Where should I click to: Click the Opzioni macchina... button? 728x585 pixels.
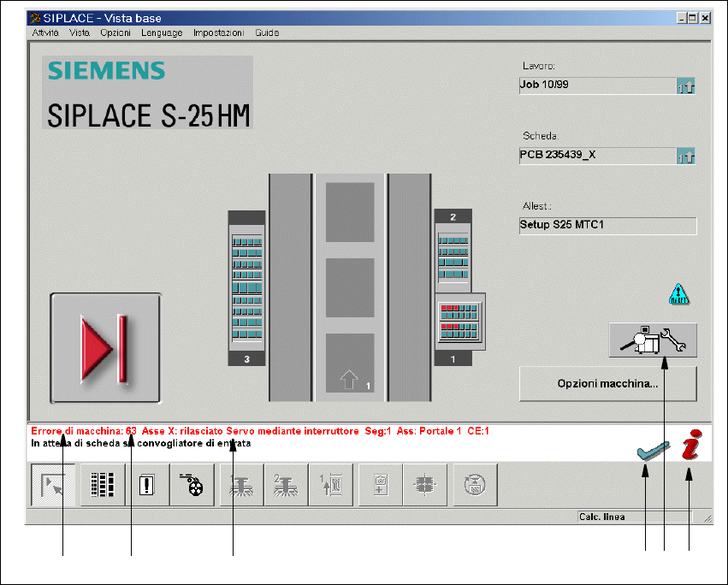(x=607, y=384)
